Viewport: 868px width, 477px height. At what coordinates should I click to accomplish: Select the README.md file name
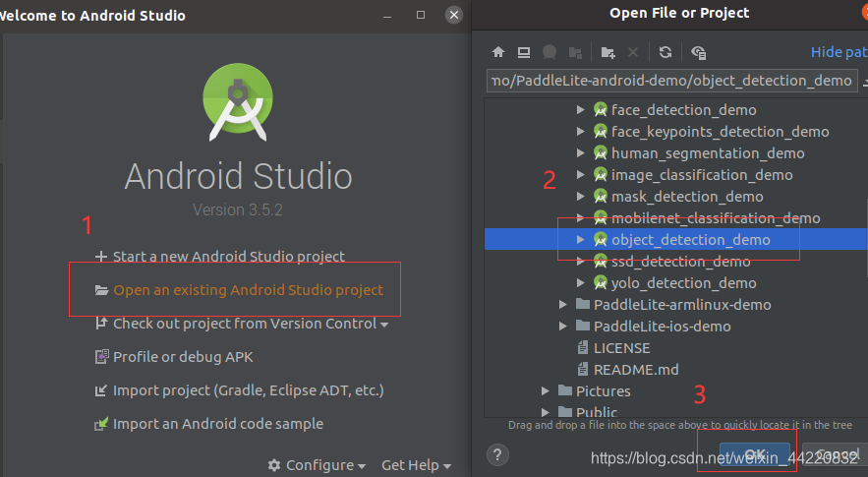[x=636, y=370]
